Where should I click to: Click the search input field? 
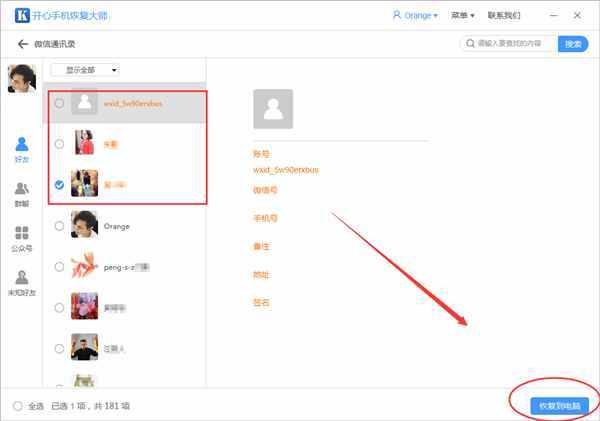coord(509,44)
